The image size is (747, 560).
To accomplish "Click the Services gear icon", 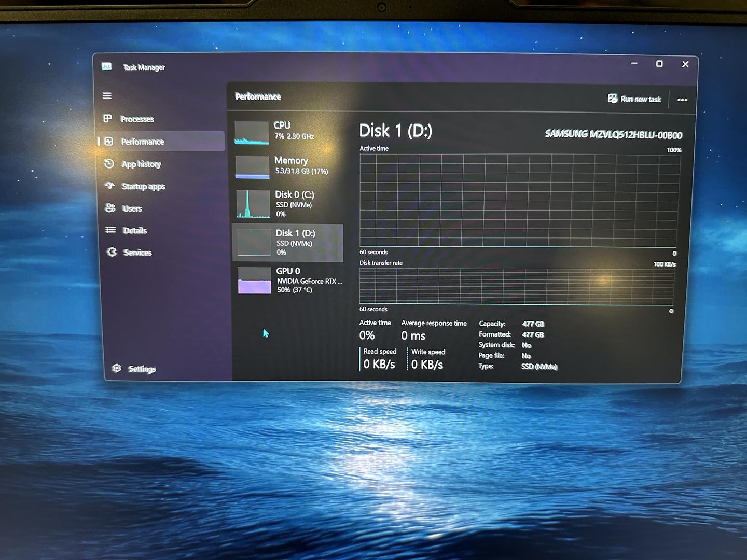I will tap(112, 252).
